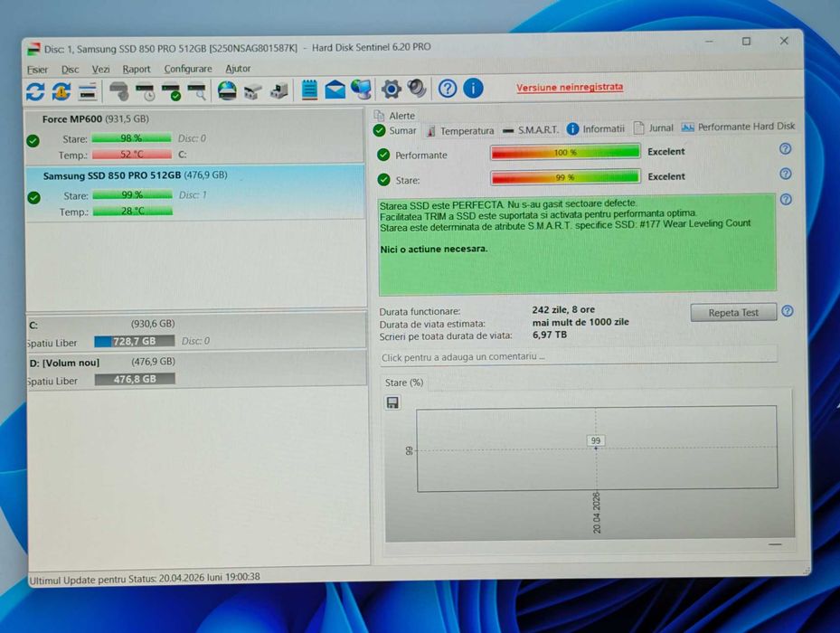This screenshot has height=633, width=840.
Task: Click the '242 zile, 8 ore' value
Action: click(563, 310)
